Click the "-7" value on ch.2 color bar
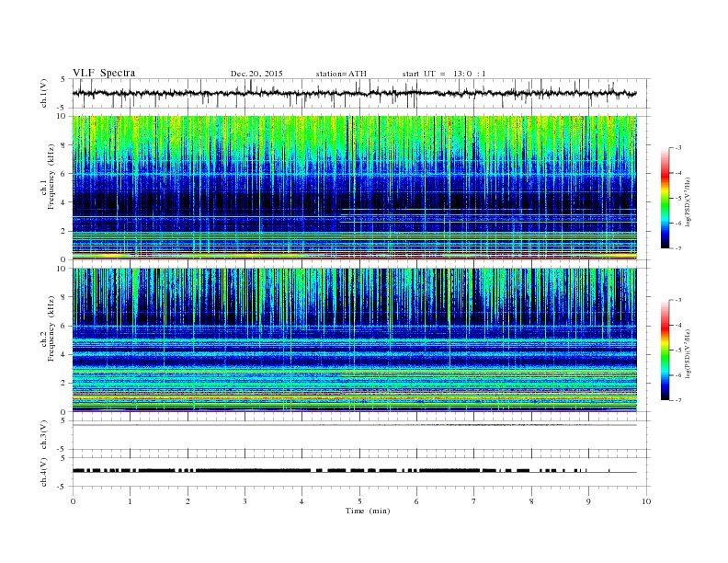Viewport: 728px width, 563px height. [678, 400]
